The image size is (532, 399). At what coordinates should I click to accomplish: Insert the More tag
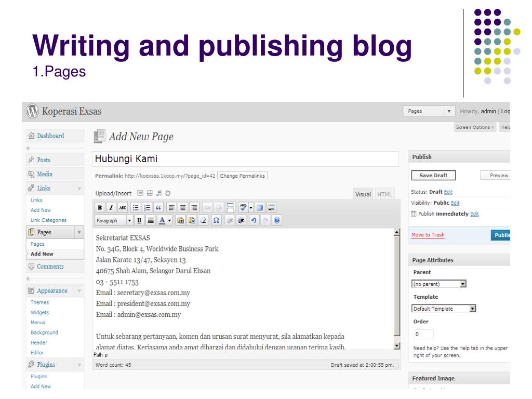(230, 207)
